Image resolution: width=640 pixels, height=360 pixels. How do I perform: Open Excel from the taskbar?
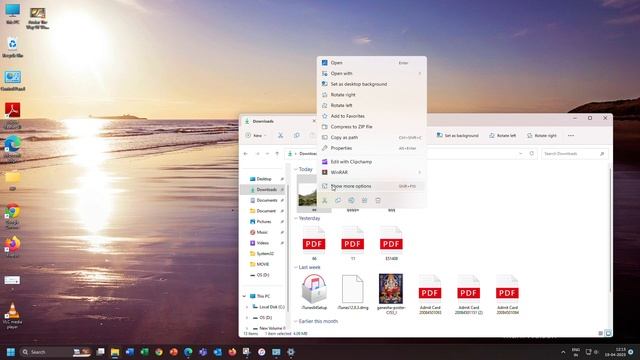144,352
